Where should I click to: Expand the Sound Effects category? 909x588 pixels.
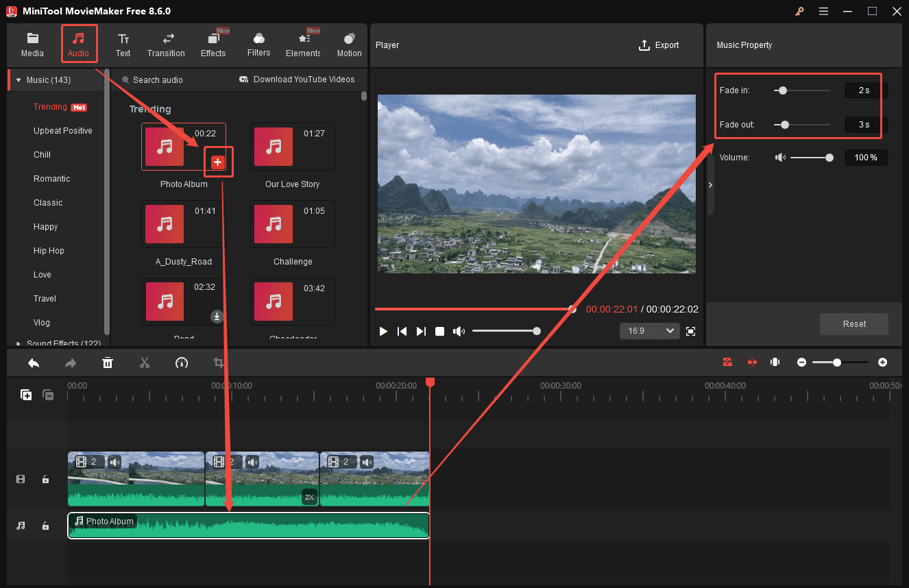point(19,343)
